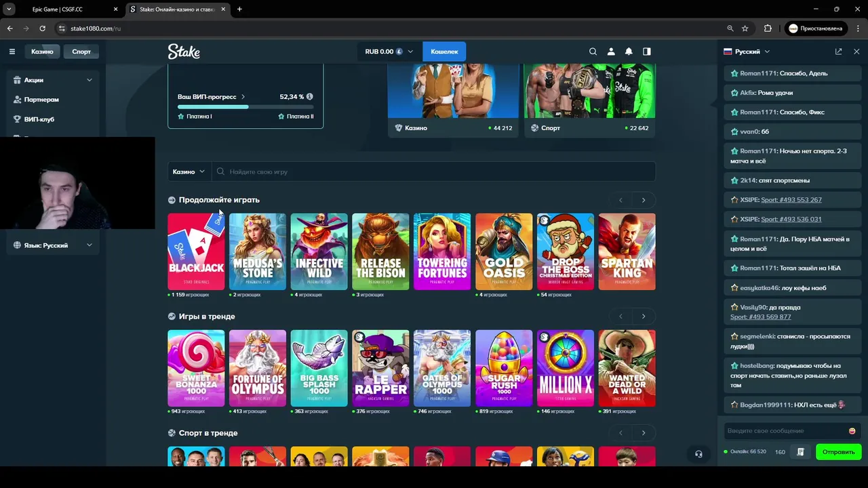Open the Спорт promo banner card
The image size is (868, 488).
[x=590, y=100]
